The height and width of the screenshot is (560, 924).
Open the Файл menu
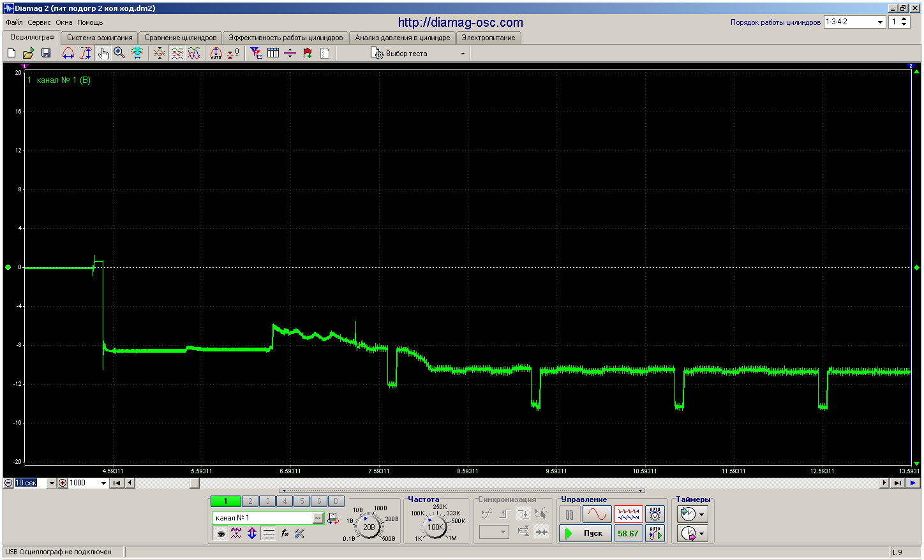coord(14,22)
